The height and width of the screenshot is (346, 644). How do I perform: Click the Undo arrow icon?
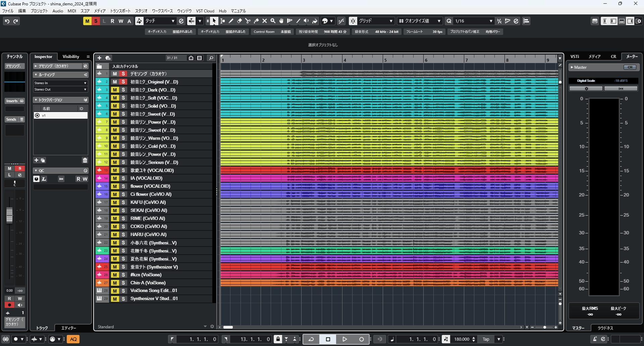coord(7,21)
